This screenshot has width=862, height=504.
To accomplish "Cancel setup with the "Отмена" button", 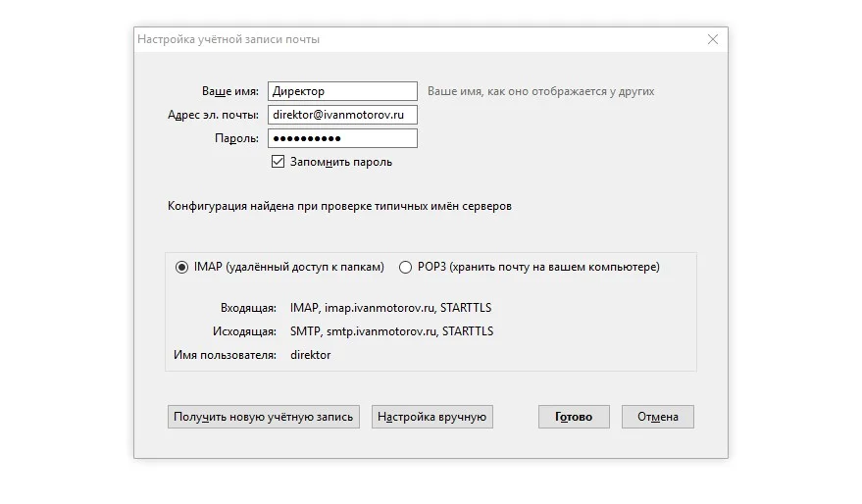I will coord(657,417).
